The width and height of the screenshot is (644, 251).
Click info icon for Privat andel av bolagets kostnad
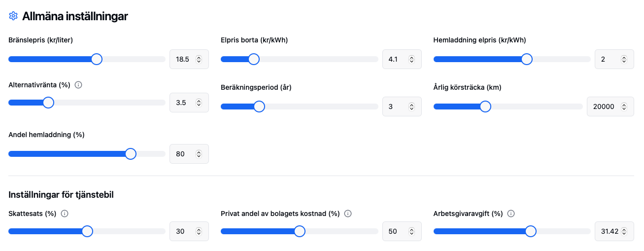348,214
